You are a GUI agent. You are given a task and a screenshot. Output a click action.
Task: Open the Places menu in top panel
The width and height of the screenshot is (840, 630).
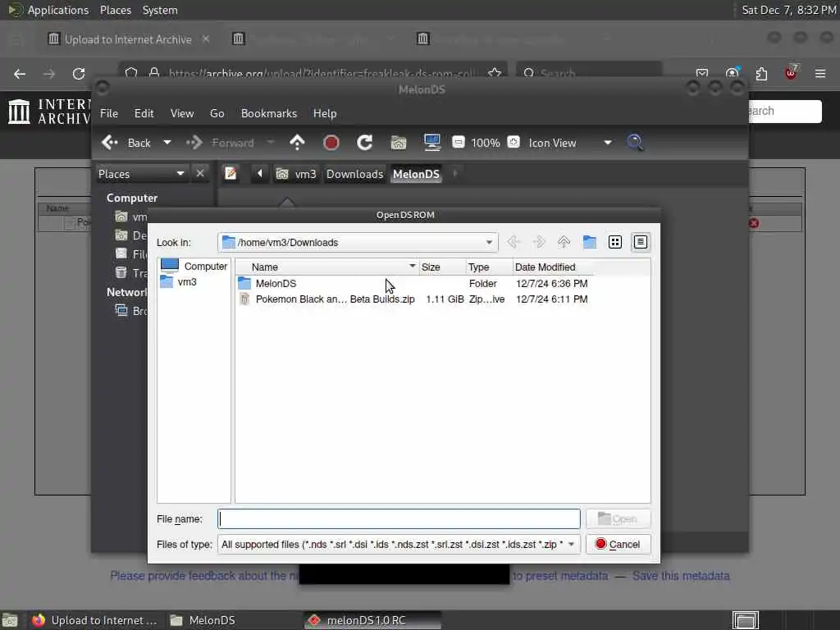pos(116,10)
